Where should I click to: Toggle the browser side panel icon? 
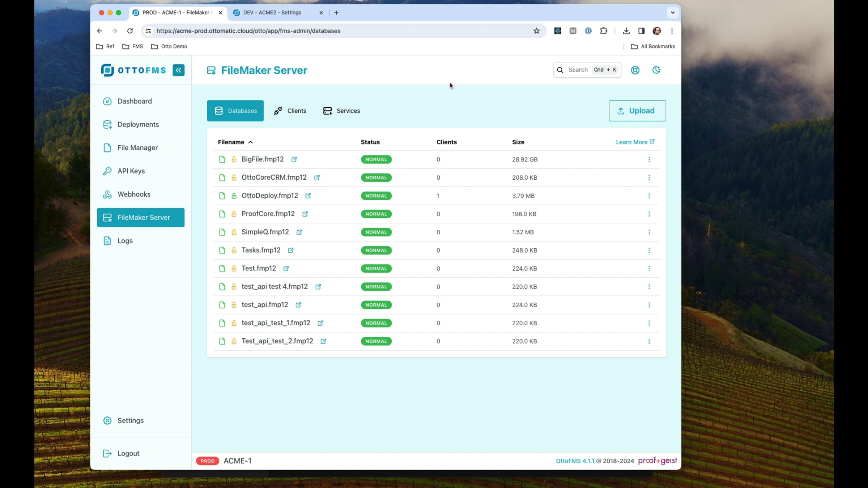[x=641, y=31]
